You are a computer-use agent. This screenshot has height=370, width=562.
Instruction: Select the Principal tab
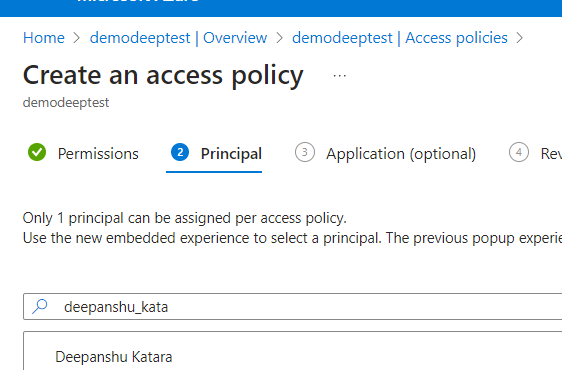coord(231,154)
